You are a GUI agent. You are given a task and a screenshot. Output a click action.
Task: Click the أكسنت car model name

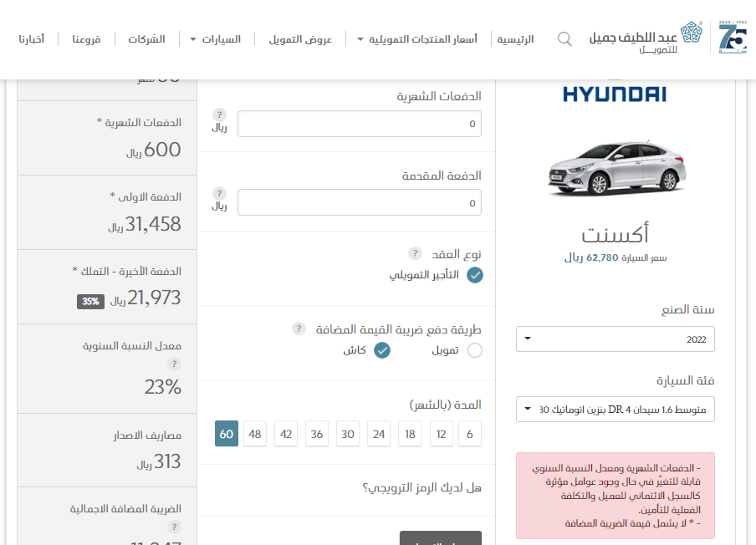pos(616,233)
